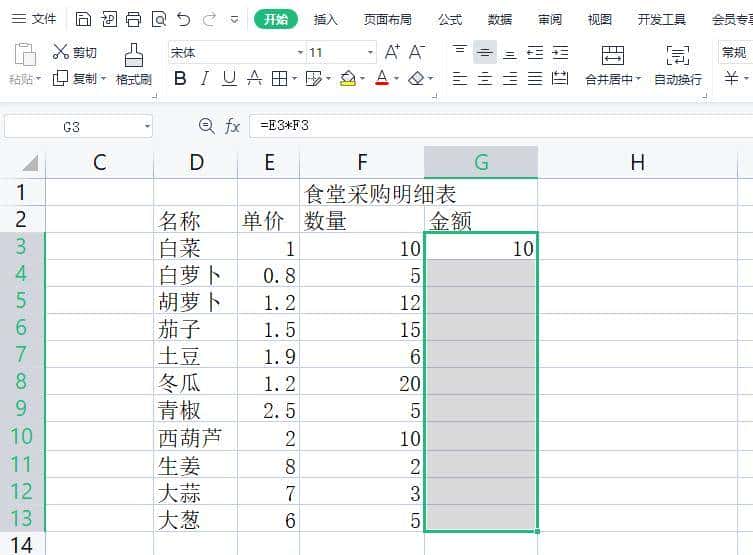Click the zoom magnifier icon beside fx
This screenshot has width=753, height=555.
click(x=206, y=126)
